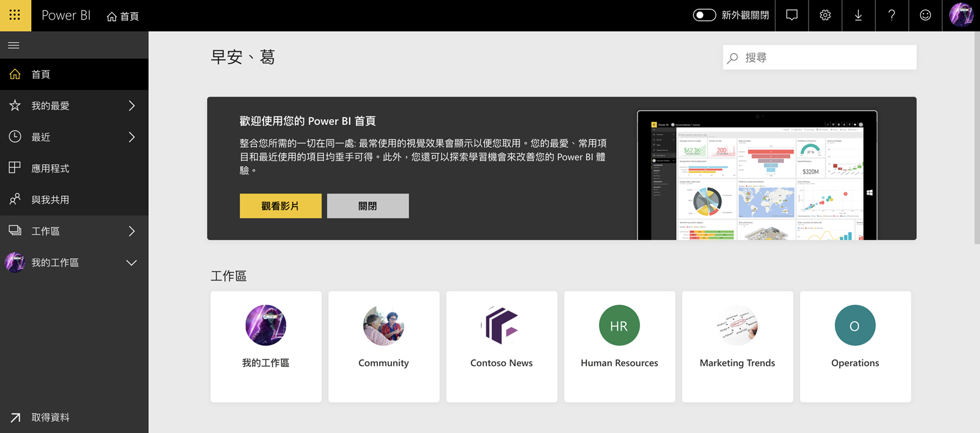This screenshot has height=433, width=980.
Task: Collapse the navigation pane hamburger icon
Action: pos(13,45)
